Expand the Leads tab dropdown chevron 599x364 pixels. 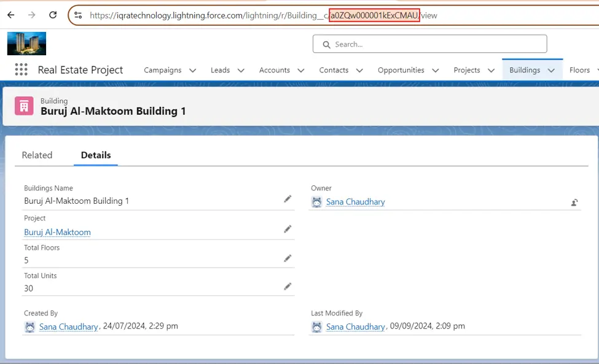point(241,70)
